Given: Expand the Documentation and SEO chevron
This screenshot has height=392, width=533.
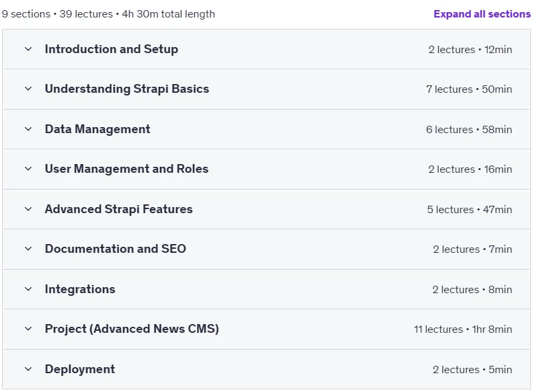Looking at the screenshot, I should (x=28, y=249).
